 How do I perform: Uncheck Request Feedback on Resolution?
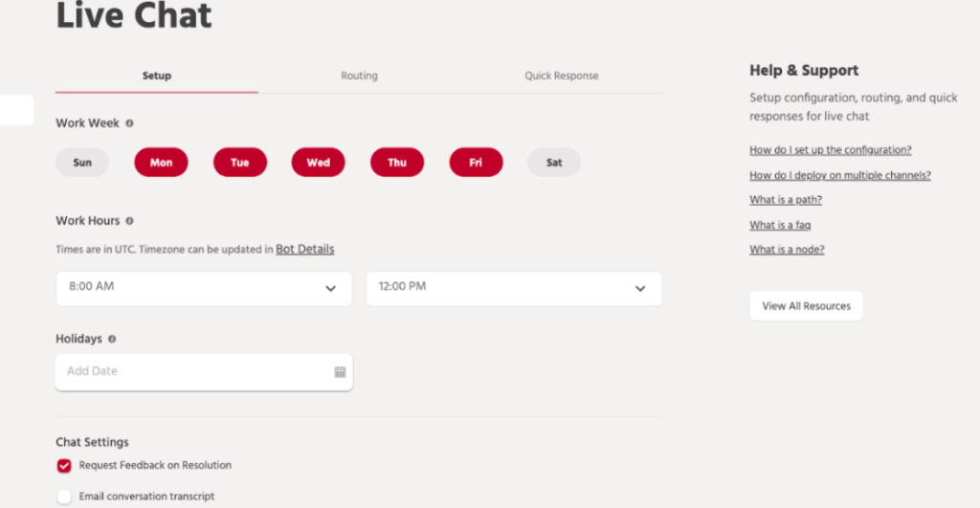pos(64,466)
